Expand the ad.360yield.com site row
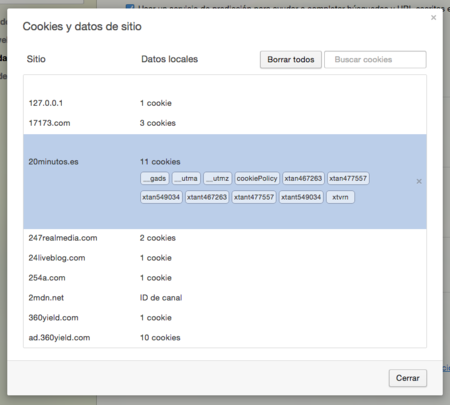 click(x=225, y=338)
